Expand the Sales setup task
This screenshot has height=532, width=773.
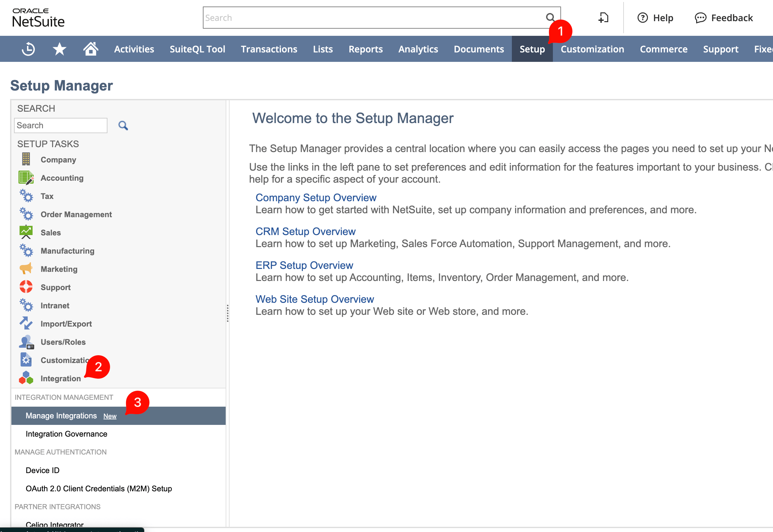tap(51, 233)
